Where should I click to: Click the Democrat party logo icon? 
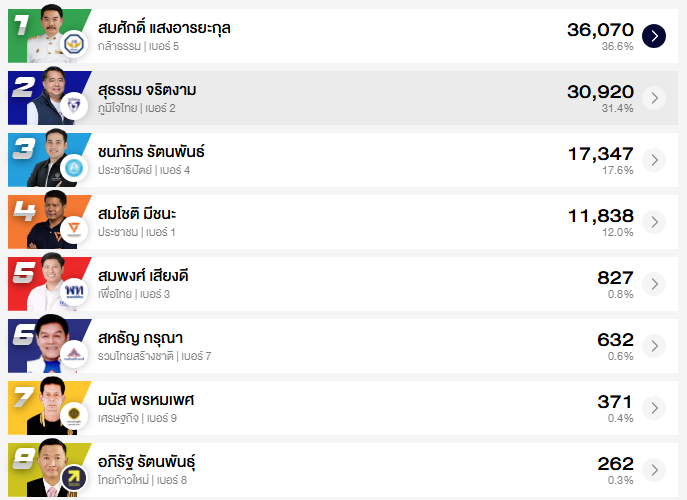tap(73, 169)
